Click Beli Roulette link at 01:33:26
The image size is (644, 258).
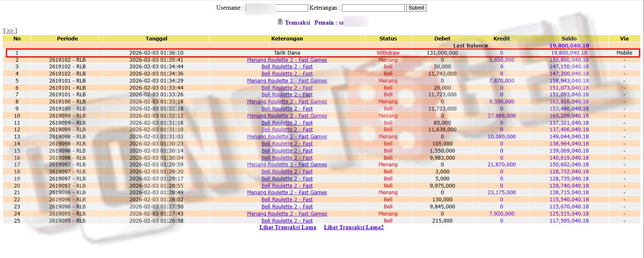(x=287, y=95)
